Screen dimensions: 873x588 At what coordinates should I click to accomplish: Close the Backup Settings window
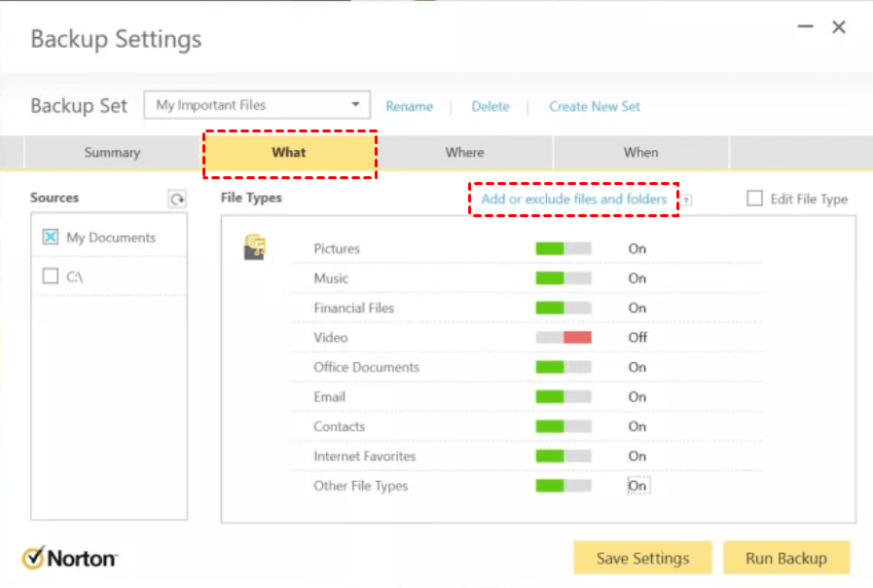[x=839, y=26]
